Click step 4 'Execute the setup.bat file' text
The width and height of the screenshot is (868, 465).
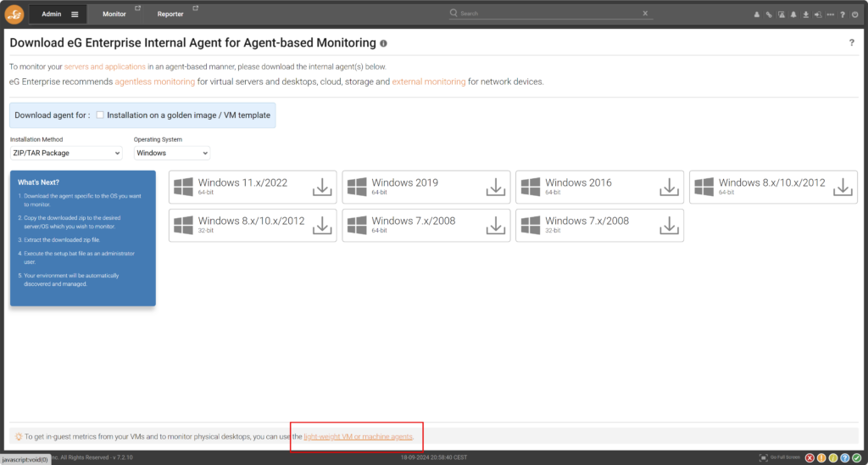79,256
